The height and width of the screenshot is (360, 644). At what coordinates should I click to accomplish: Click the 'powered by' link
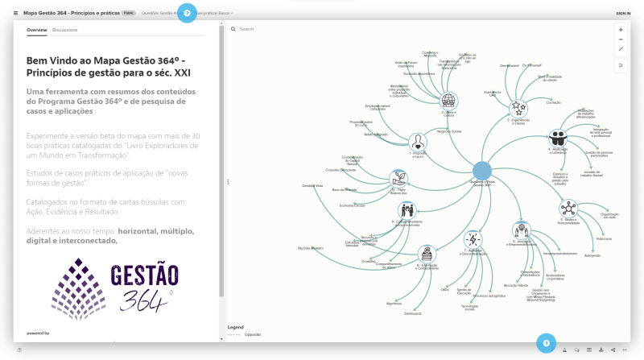tap(38, 333)
